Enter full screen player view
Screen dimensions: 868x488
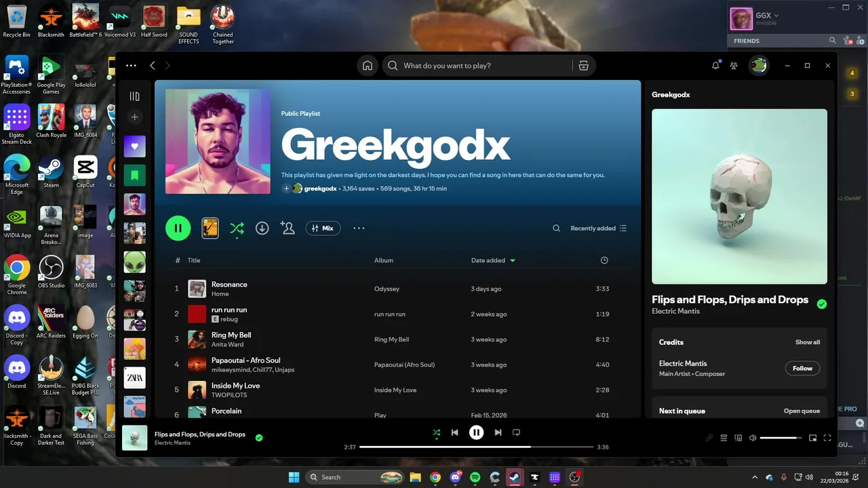827,438
